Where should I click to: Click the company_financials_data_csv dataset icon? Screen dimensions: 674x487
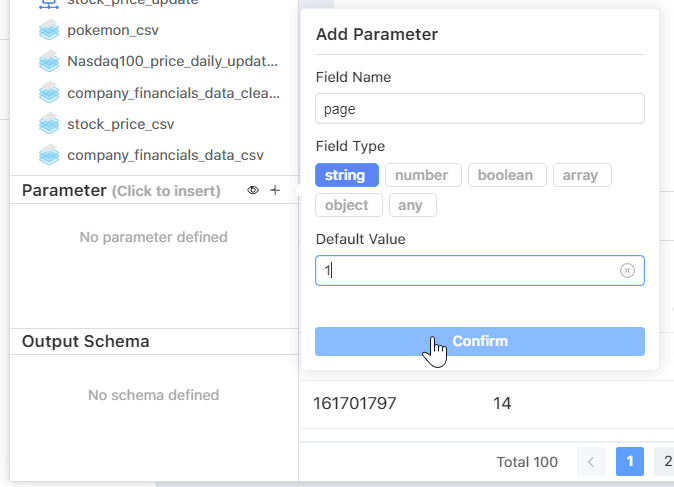coord(50,155)
